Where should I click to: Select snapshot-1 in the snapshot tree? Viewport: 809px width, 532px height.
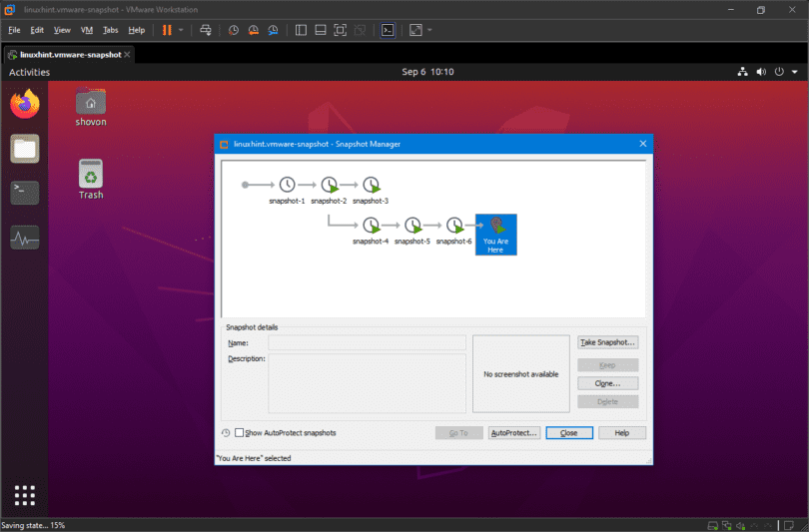pyautogui.click(x=287, y=191)
